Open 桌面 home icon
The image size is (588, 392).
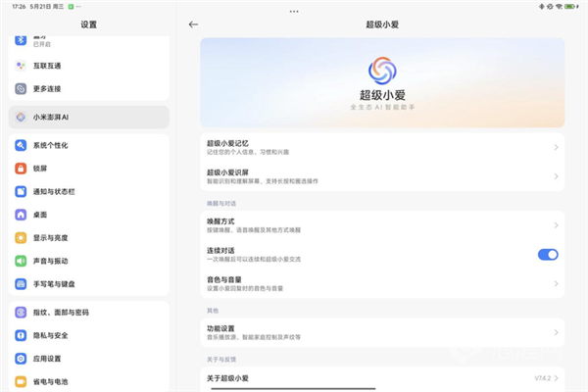(21, 215)
